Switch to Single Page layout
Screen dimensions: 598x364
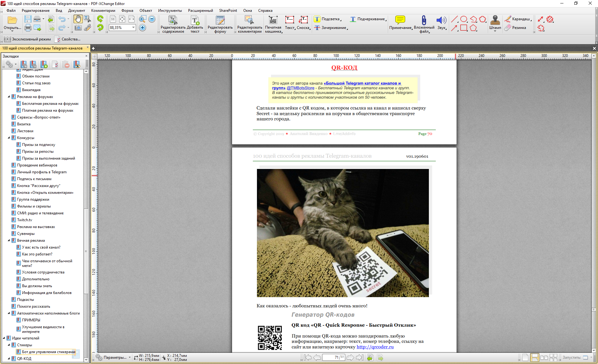525,357
